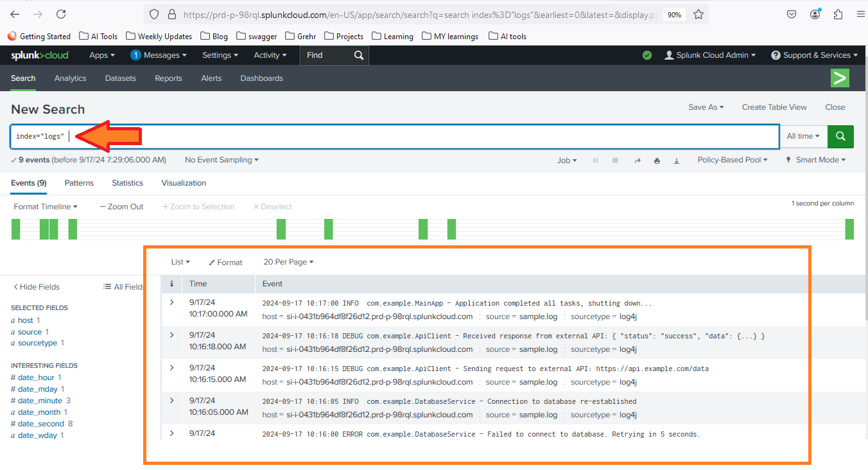The height and width of the screenshot is (470, 868).
Task: Click the shield tracking protection icon
Action: 153,14
